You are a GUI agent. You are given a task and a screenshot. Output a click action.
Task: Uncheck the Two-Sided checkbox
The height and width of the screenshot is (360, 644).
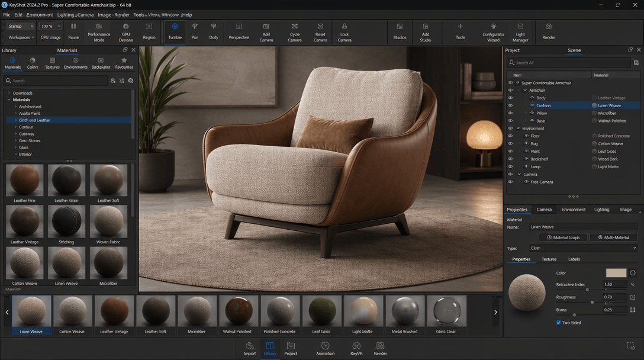[x=559, y=323]
